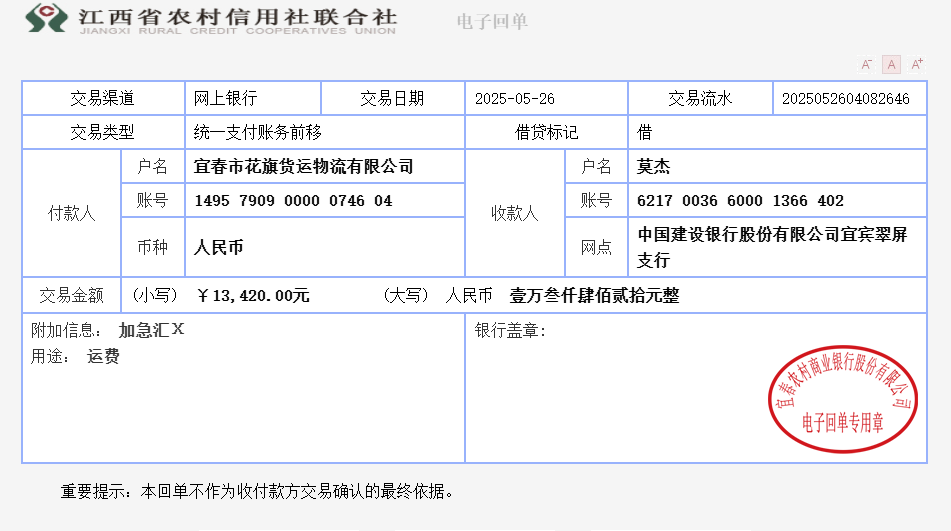Select payer account 1495 7909 0000 0746 04
Screen dimensions: 951x531
click(x=294, y=201)
